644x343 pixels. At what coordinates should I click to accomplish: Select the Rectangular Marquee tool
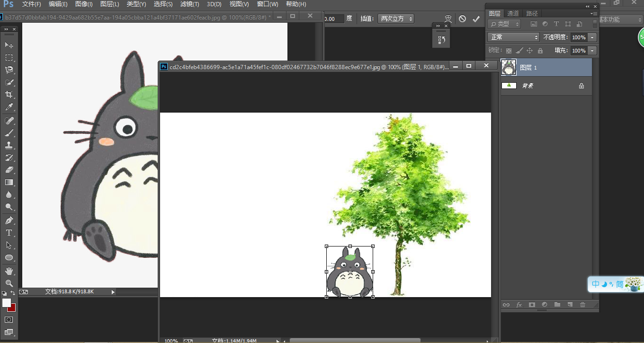click(x=9, y=58)
